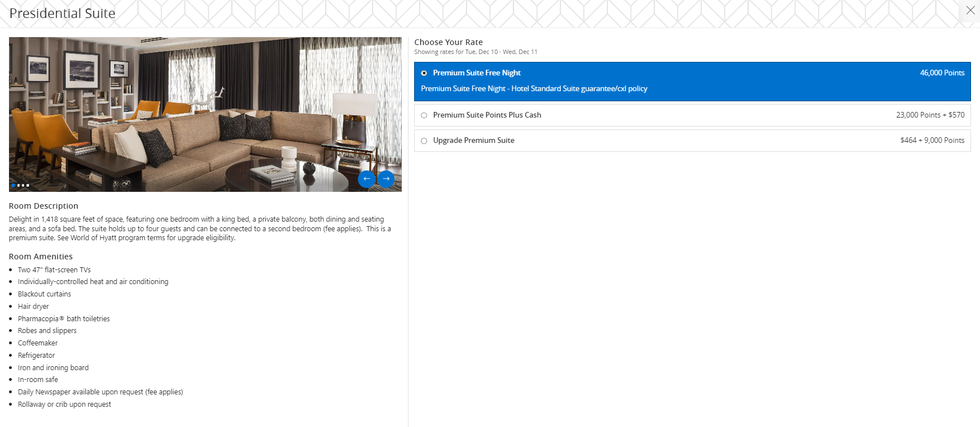The height and width of the screenshot is (427, 980).
Task: Click the Presidential Suite title heading
Action: tap(62, 14)
